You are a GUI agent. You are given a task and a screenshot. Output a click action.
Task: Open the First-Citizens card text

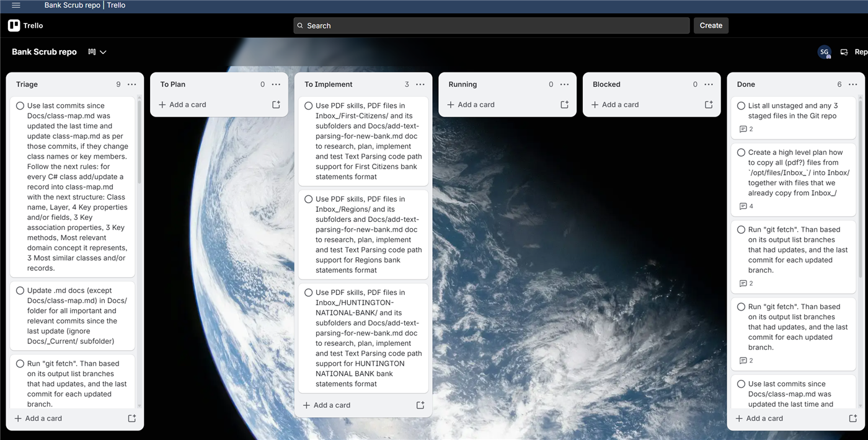(x=368, y=141)
